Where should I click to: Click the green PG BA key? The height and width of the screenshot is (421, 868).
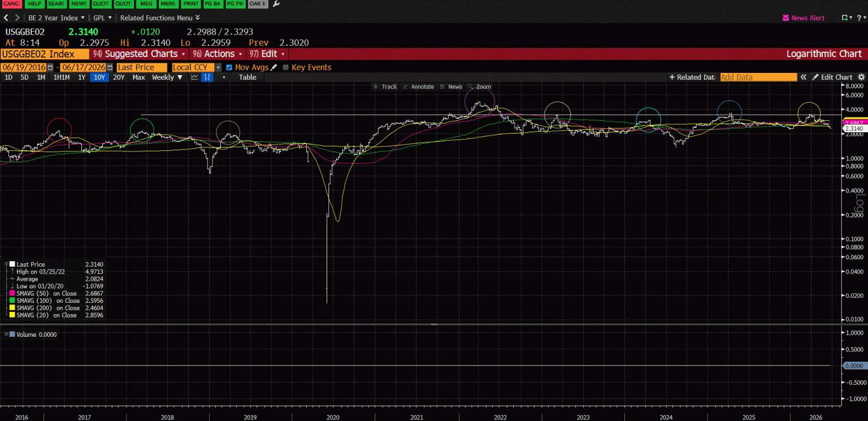tap(213, 3)
